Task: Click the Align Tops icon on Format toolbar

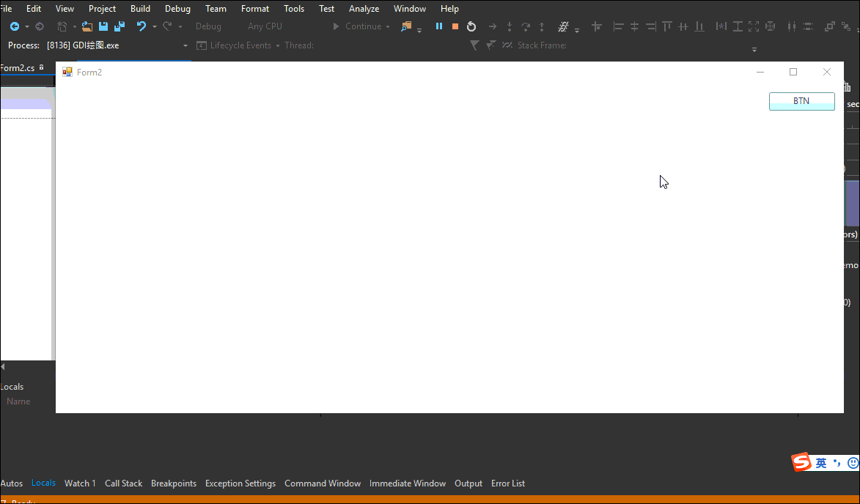Action: coord(666,26)
